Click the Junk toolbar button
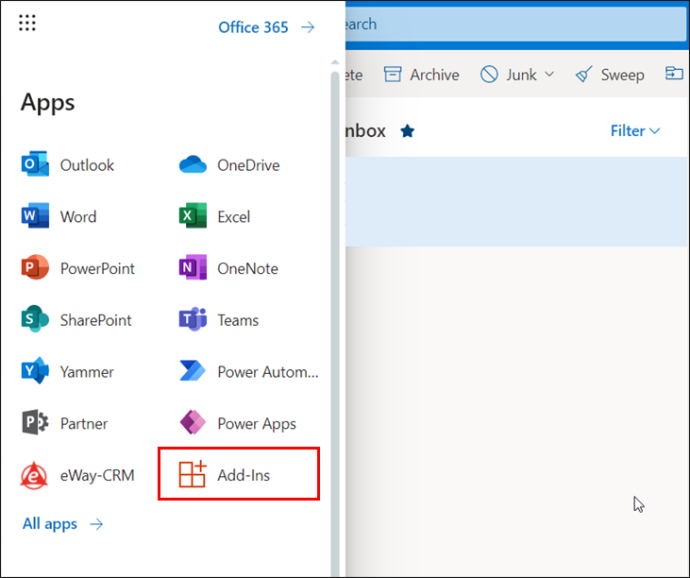 click(x=517, y=74)
